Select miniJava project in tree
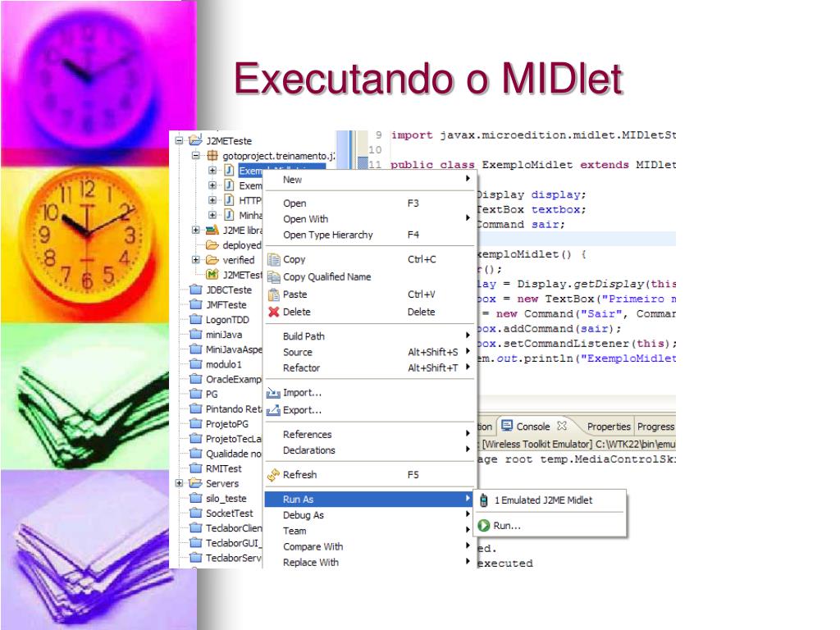Image resolution: width=840 pixels, height=630 pixels. (223, 335)
